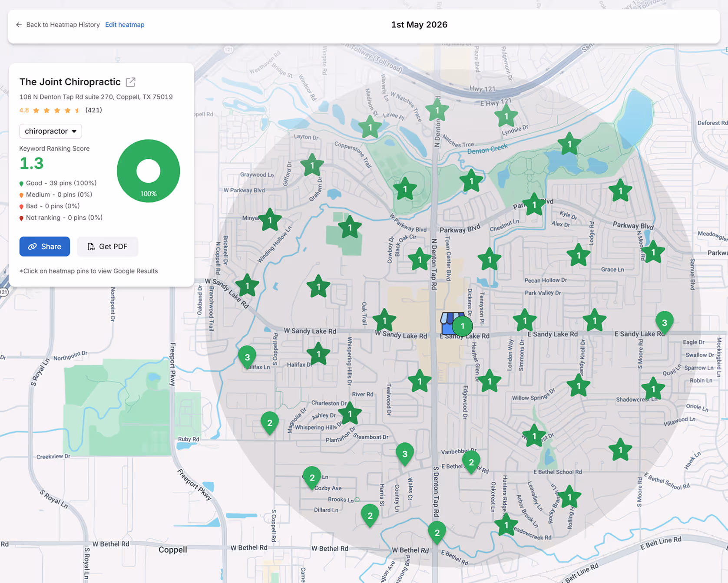The image size is (728, 583).
Task: Open the rank 2 pin near W Bethel Rd on S Denton Tap
Action: point(437,533)
